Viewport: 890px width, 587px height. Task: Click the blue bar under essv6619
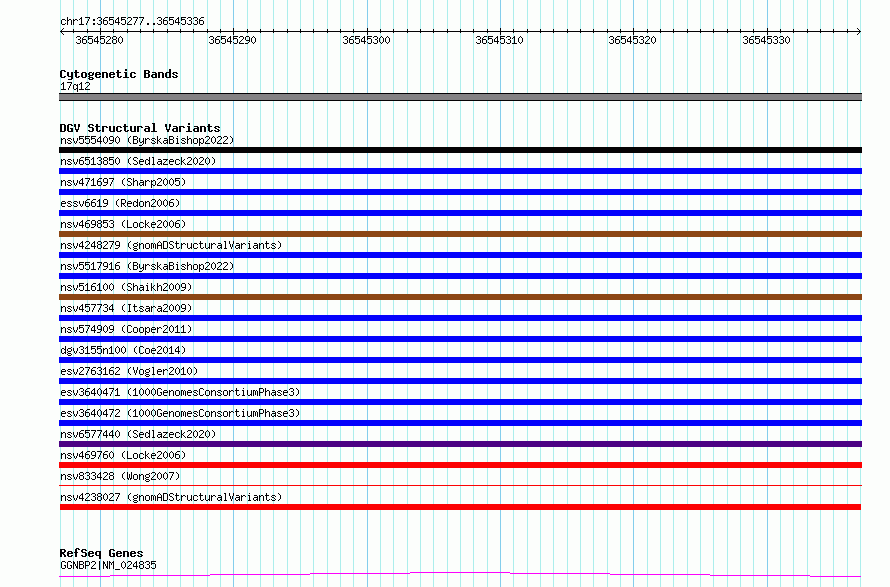coord(460,213)
